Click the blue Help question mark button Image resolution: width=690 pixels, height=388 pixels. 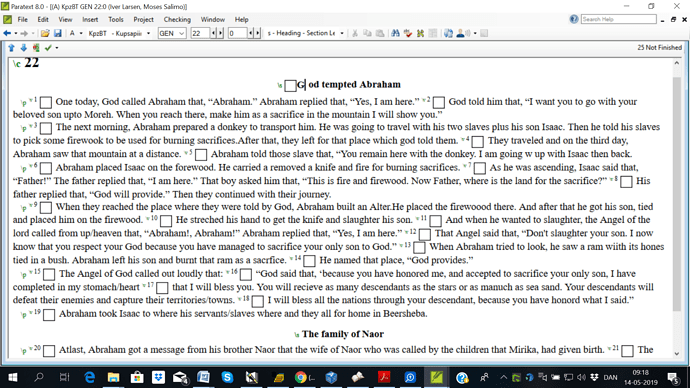tap(573, 19)
